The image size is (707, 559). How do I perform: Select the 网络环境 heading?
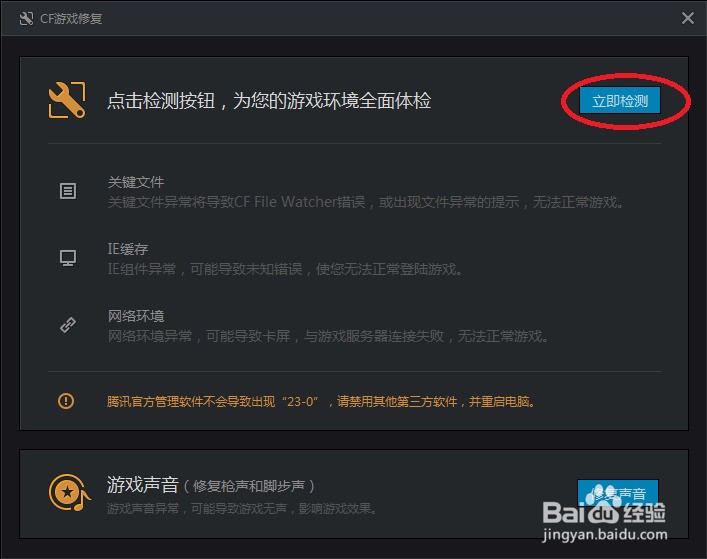[x=136, y=316]
